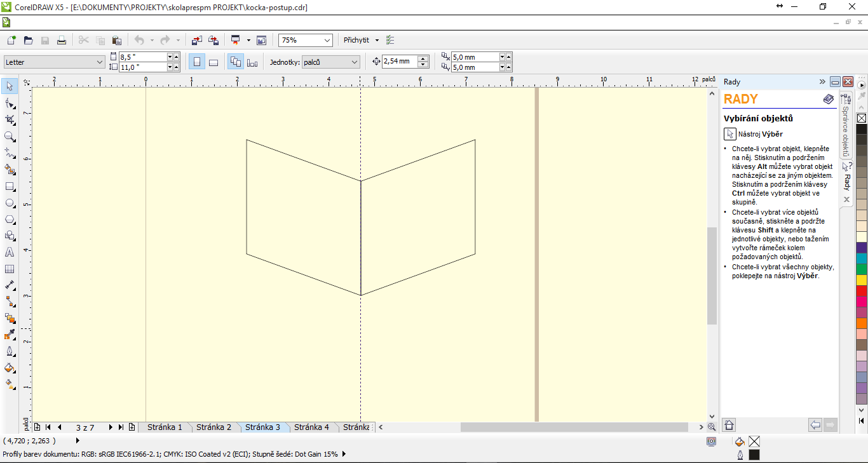
Task: Open the zoom level 75% dropdown
Action: tap(306, 40)
